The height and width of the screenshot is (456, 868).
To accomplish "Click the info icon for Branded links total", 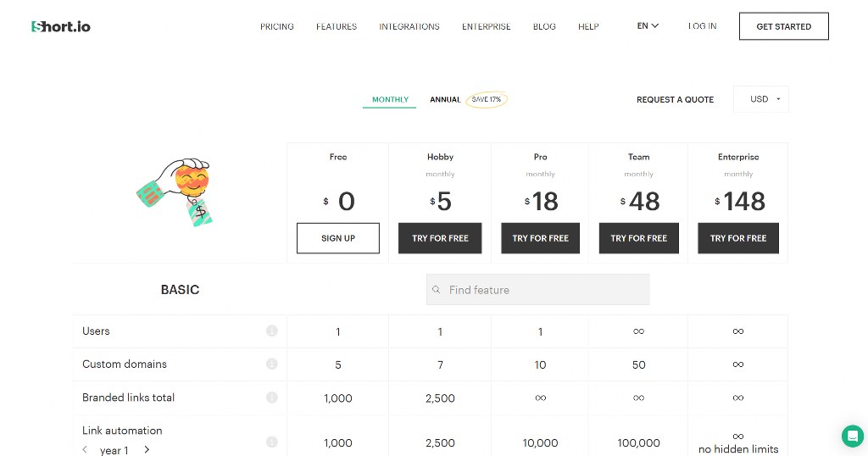I will (271, 398).
